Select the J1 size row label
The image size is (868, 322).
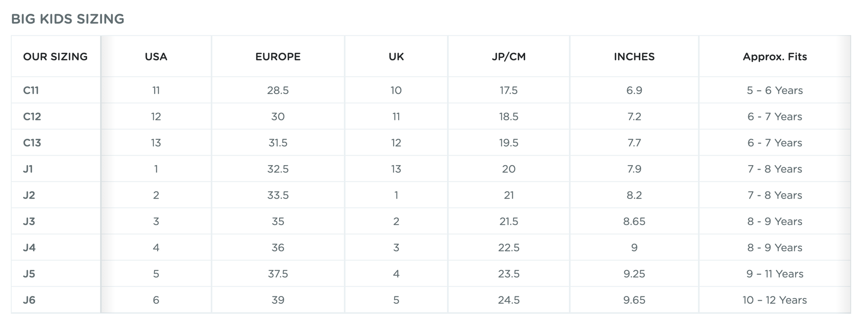(x=28, y=169)
